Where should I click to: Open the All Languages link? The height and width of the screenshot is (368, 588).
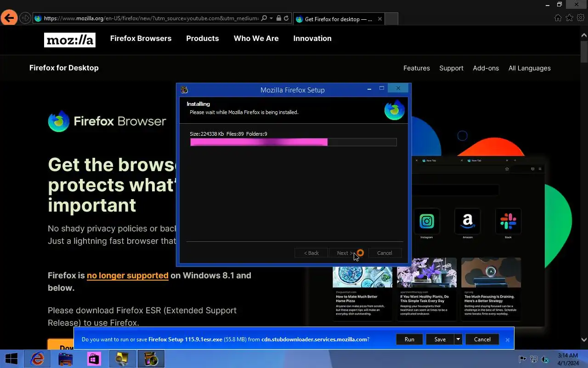click(x=530, y=68)
